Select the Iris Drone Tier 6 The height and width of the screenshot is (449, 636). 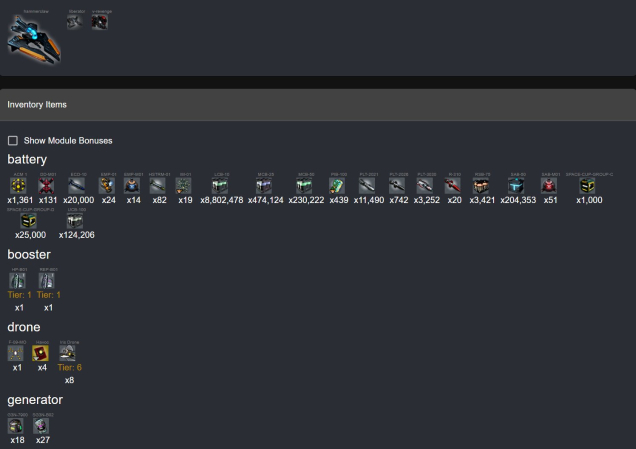pyautogui.click(x=69, y=353)
